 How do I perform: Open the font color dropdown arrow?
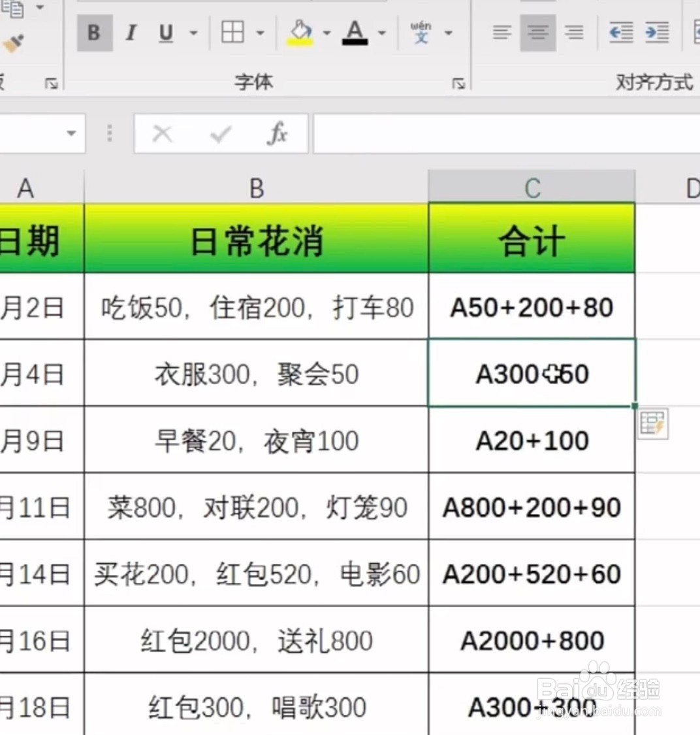tap(382, 33)
